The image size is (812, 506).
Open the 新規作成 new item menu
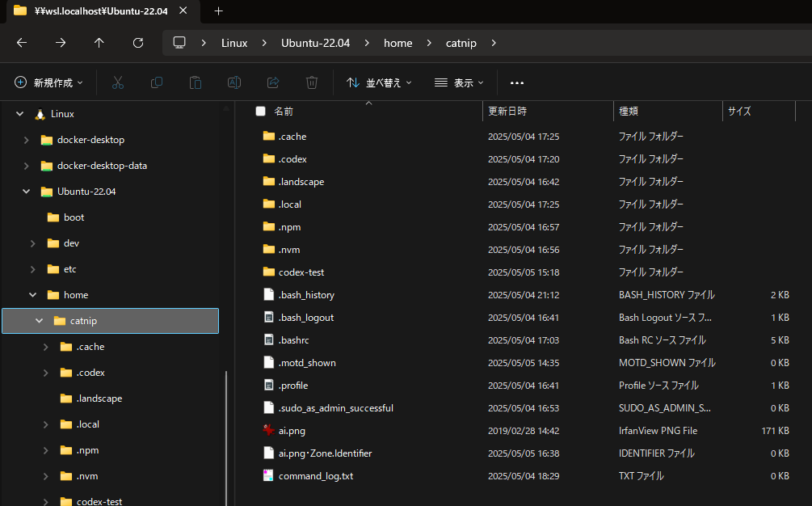coord(48,83)
